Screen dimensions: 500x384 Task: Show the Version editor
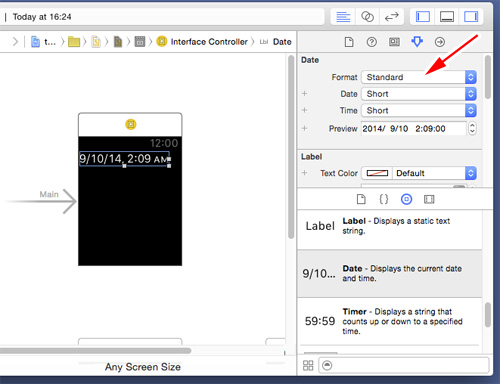(x=392, y=17)
